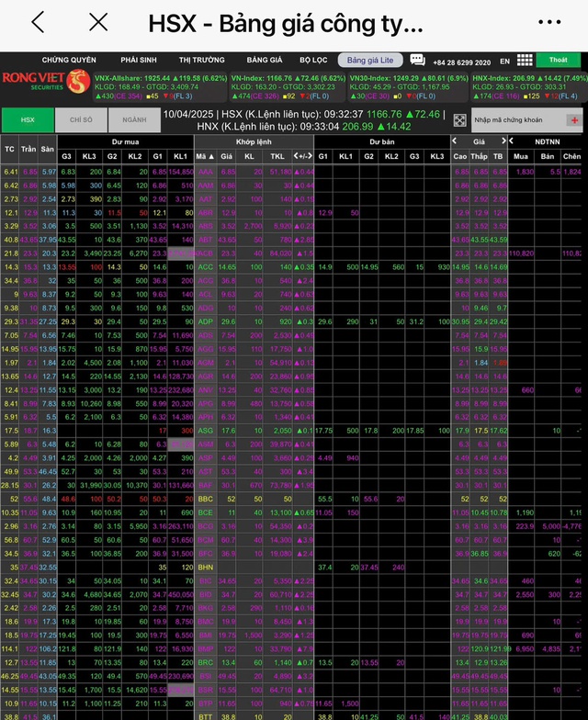588x720 pixels.
Task: Select stock symbol BCE
Action: [x=206, y=512]
